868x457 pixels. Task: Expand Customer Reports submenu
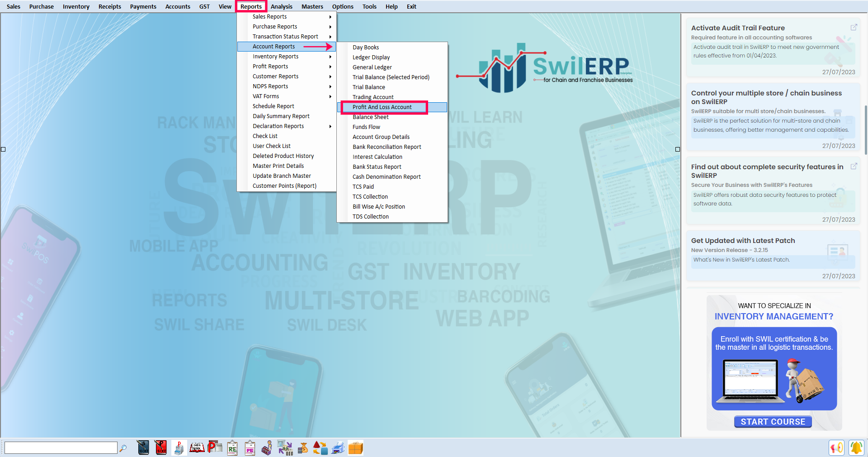[x=287, y=76]
